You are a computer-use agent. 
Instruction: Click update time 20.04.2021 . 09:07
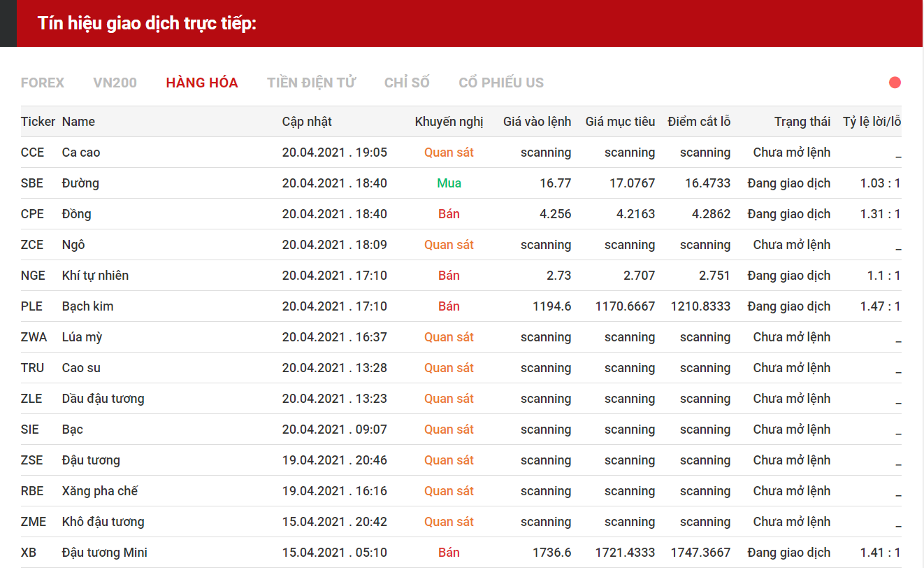click(x=335, y=429)
